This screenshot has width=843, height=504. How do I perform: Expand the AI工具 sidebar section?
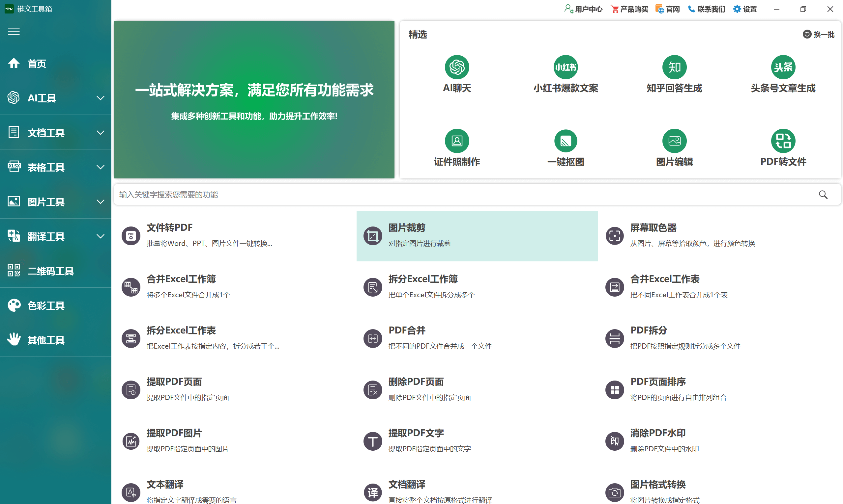coord(55,98)
